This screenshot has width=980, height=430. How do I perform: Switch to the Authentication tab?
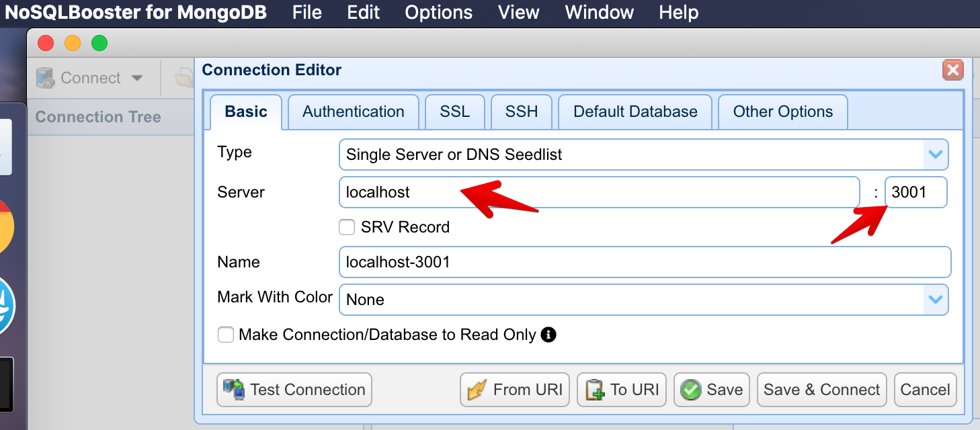pyautogui.click(x=353, y=112)
